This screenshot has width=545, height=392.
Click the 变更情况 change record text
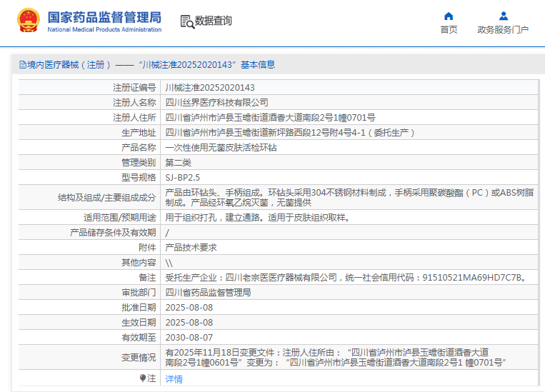tap(336, 358)
